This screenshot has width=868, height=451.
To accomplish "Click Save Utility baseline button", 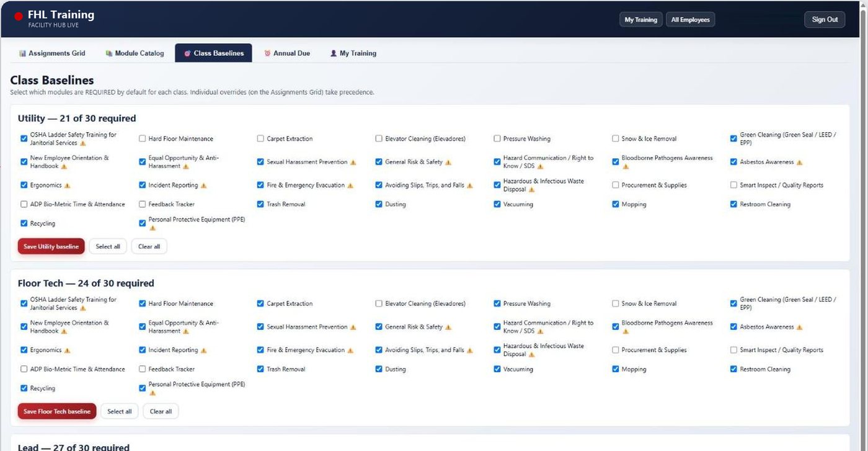I will (x=51, y=246).
